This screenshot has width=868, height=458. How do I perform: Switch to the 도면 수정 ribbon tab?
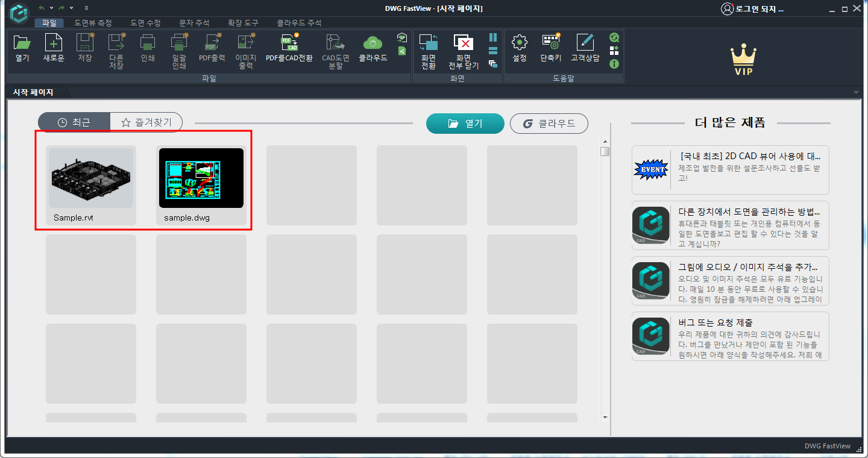[x=144, y=23]
